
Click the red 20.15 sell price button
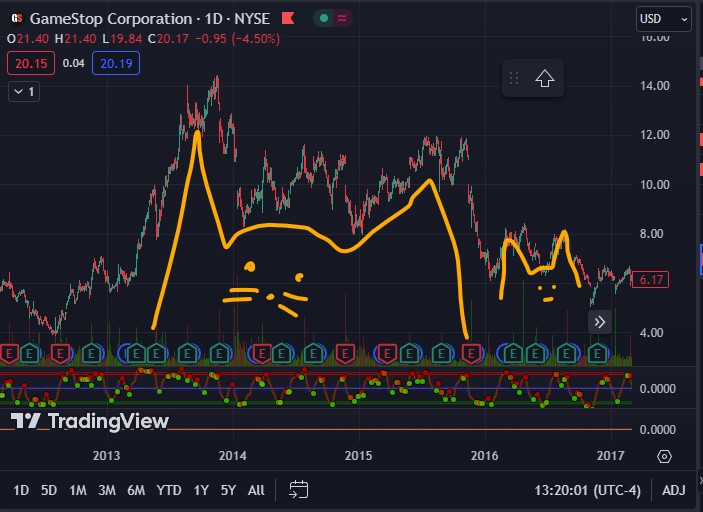29,64
